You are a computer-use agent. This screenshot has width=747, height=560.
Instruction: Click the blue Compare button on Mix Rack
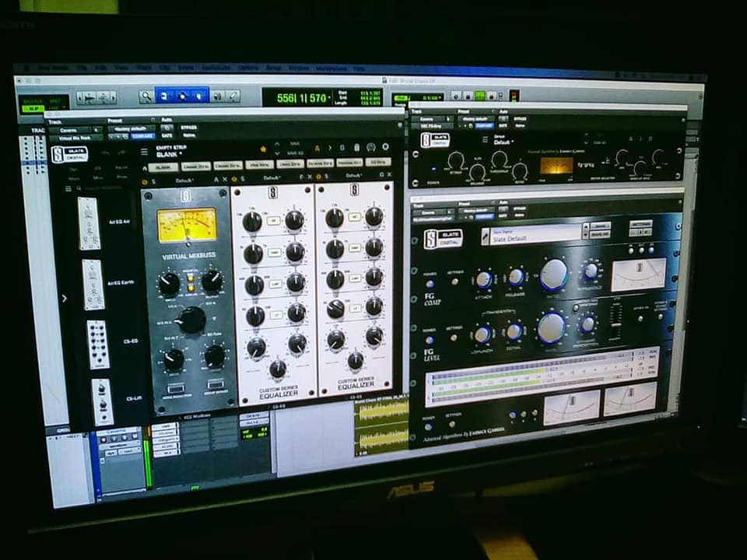pos(142,137)
